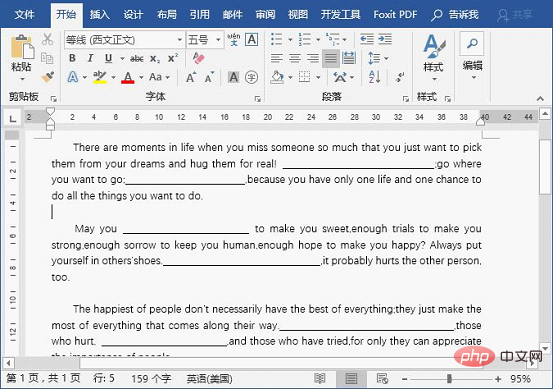This screenshot has height=389, width=553.
Task: Clear all formatting with eraser icon
Action: pyautogui.click(x=199, y=58)
